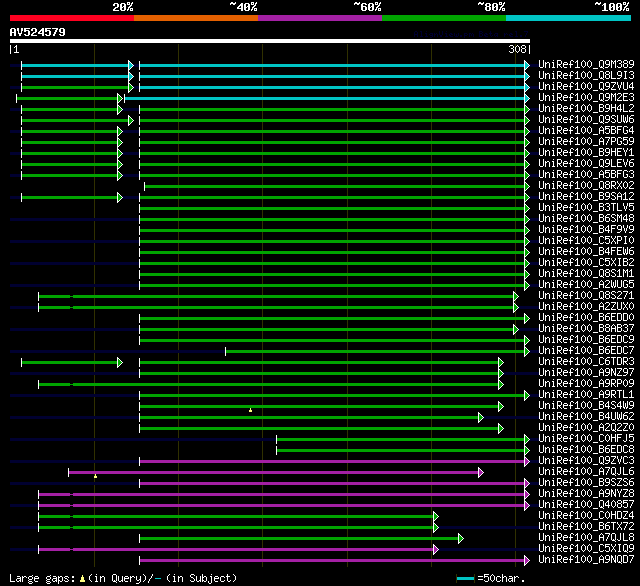Select the UniRef100_A2WUG5 label

586,284
